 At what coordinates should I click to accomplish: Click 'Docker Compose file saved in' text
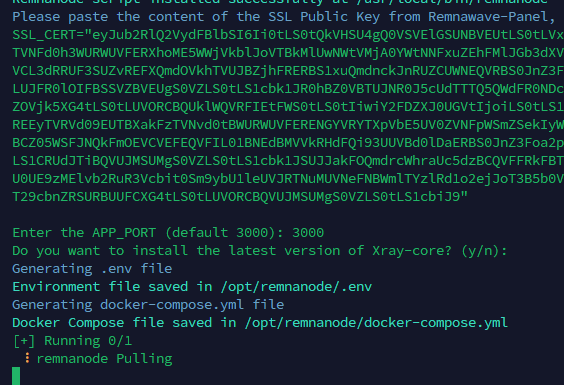click(124, 323)
